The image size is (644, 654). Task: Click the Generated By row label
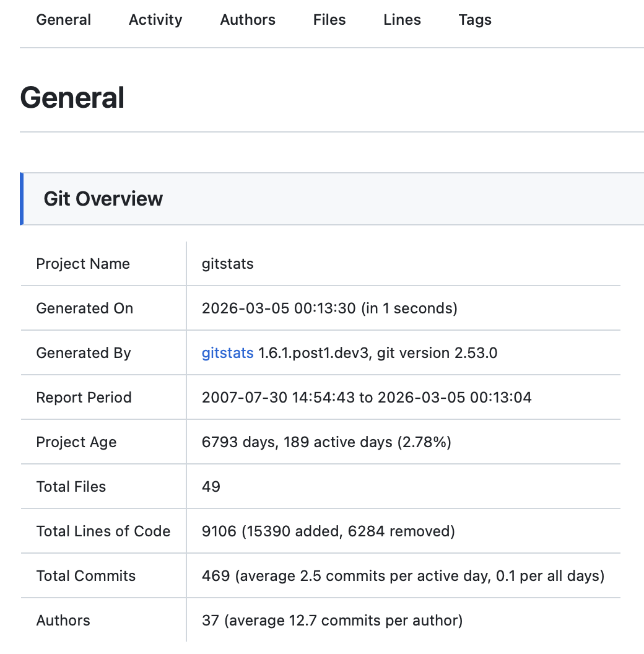84,353
